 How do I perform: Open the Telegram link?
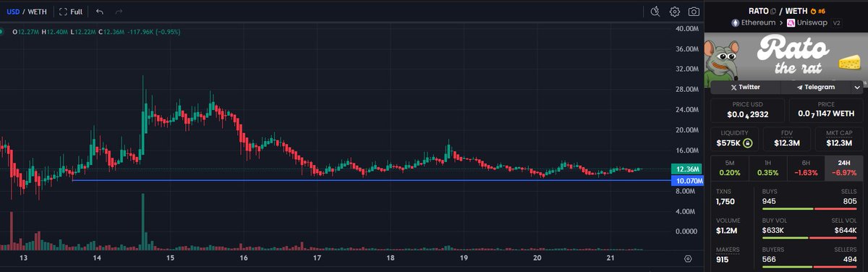(816, 87)
